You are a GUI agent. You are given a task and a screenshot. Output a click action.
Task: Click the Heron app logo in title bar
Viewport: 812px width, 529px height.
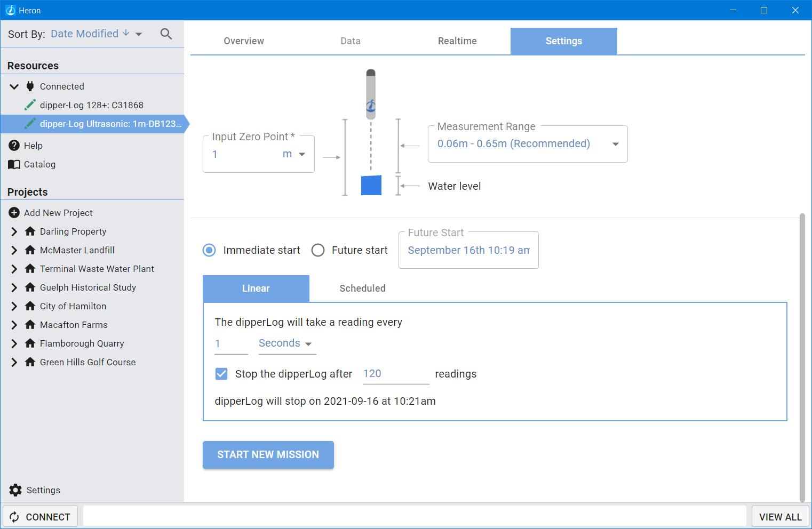(x=10, y=10)
